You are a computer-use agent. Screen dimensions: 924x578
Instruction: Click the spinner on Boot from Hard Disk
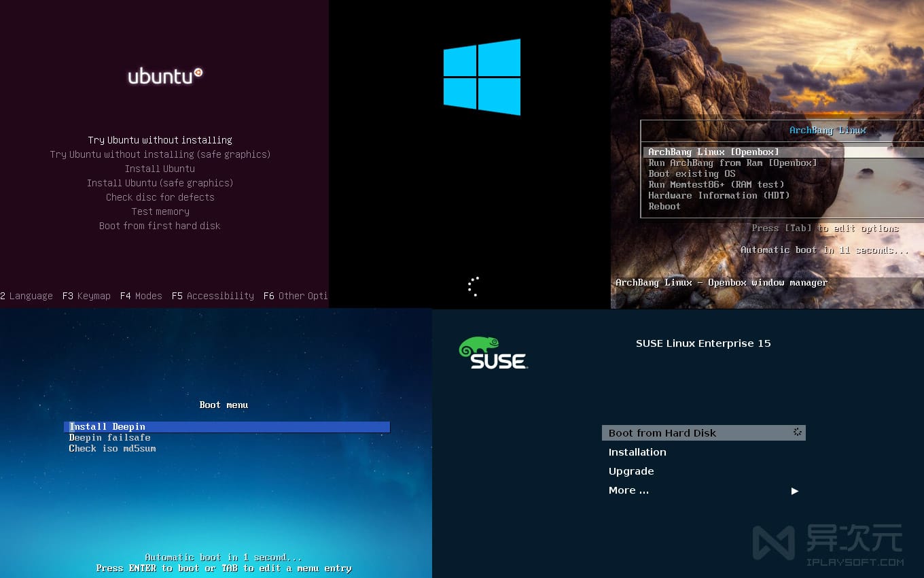pos(798,432)
